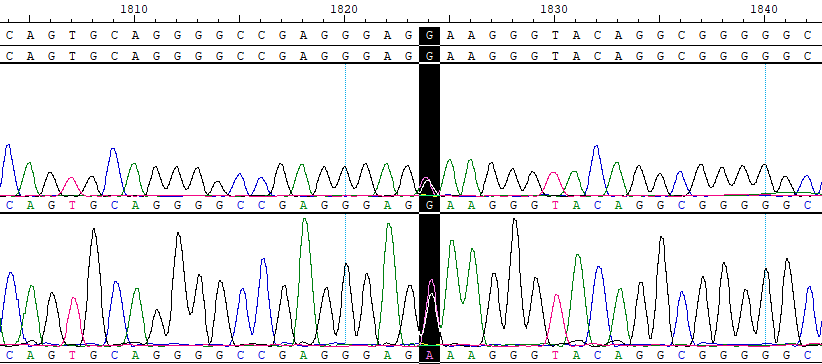Select highlighted G in top consensus row
This screenshot has width=822, height=364.
tap(429, 36)
